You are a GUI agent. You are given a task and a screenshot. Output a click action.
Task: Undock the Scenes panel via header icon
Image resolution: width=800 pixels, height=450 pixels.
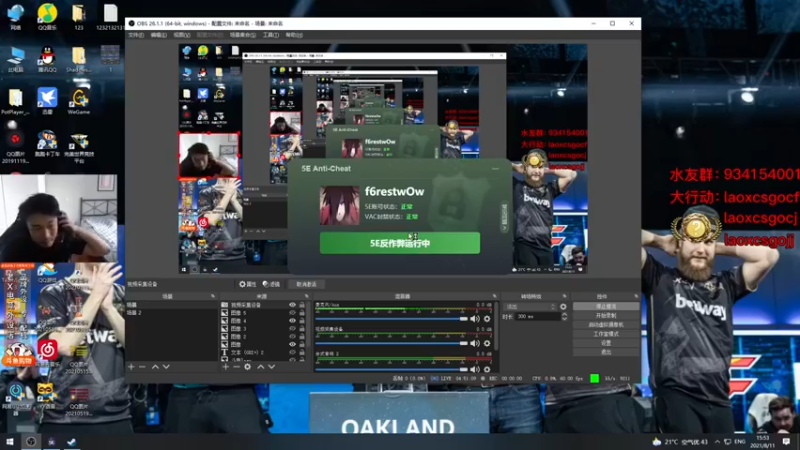(213, 296)
